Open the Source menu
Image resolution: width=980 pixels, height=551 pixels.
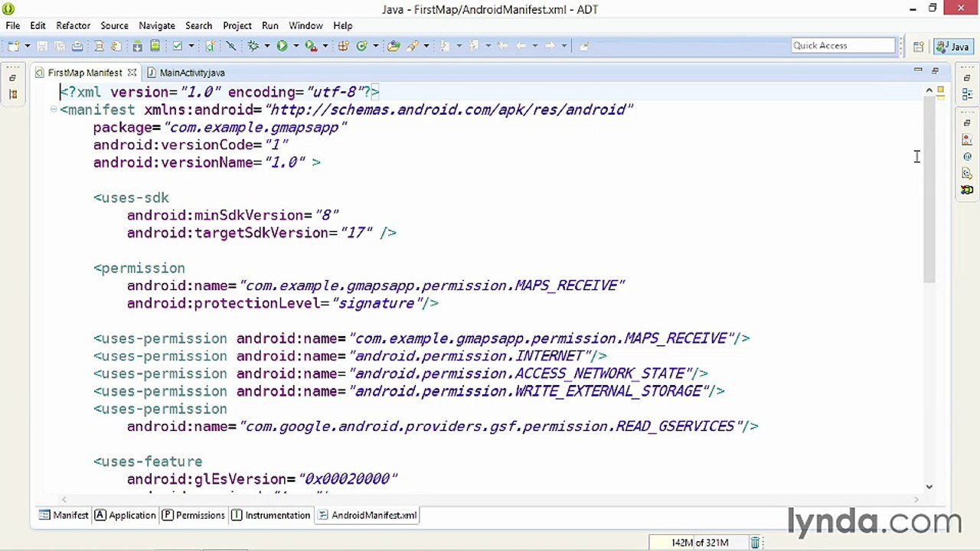pyautogui.click(x=114, y=25)
